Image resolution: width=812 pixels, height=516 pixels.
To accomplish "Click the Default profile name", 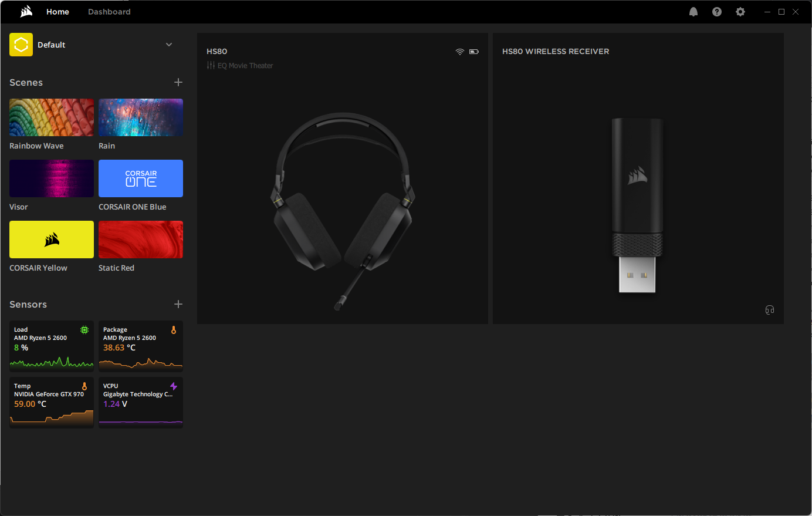I will 52,45.
